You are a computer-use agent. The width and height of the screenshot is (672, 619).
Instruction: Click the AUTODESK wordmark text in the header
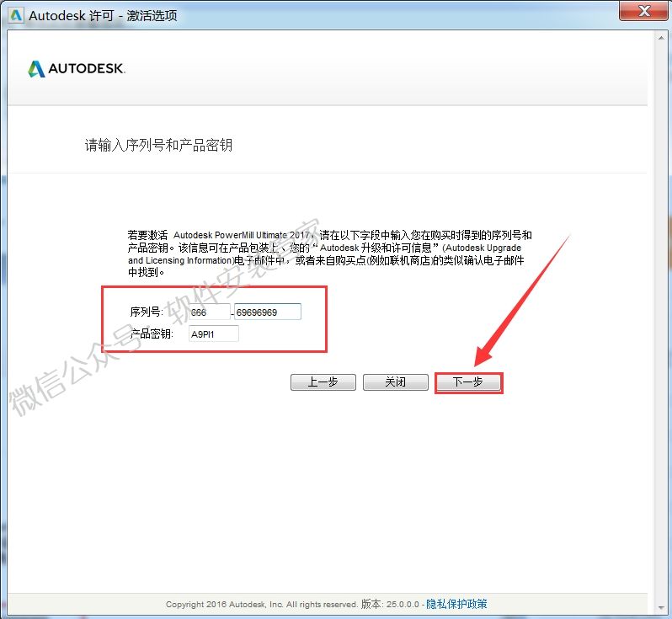tap(87, 69)
